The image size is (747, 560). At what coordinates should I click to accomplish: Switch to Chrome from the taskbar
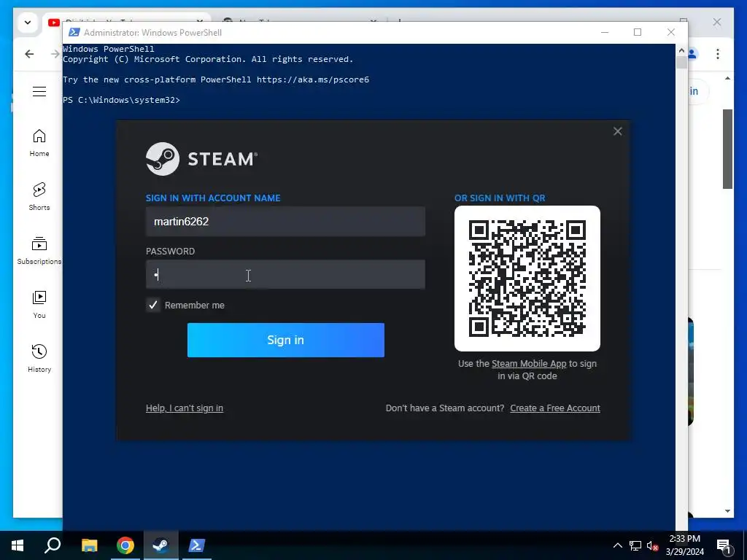[x=125, y=545]
